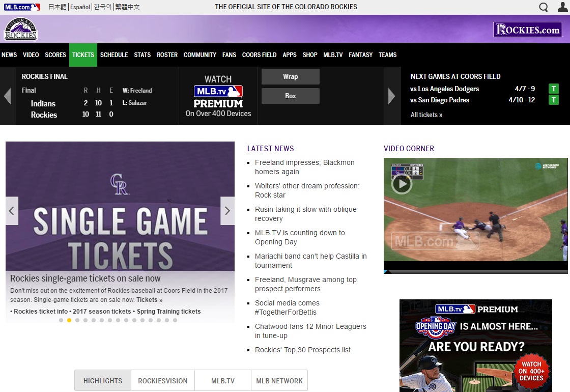Click the Rockies ticket info link
The width and height of the screenshot is (570, 392).
41,311
